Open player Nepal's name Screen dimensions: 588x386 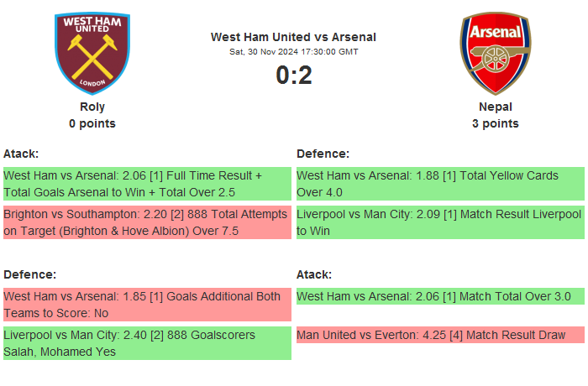(x=495, y=107)
